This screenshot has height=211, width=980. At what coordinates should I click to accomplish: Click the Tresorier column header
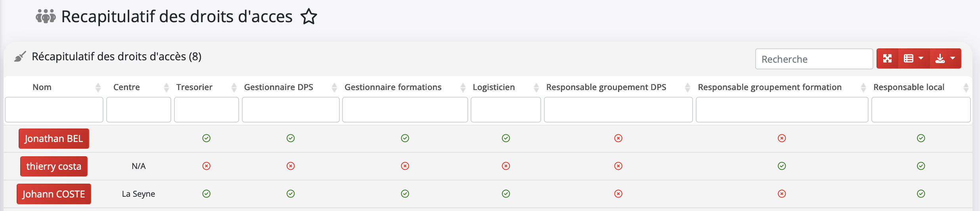click(x=194, y=87)
